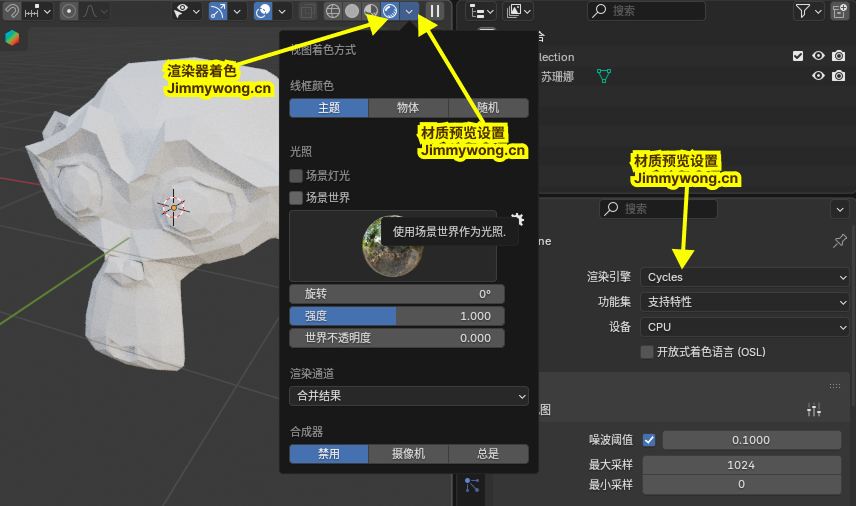
Task: Open 渲染通道 合并结果 dropdown
Action: click(x=409, y=396)
